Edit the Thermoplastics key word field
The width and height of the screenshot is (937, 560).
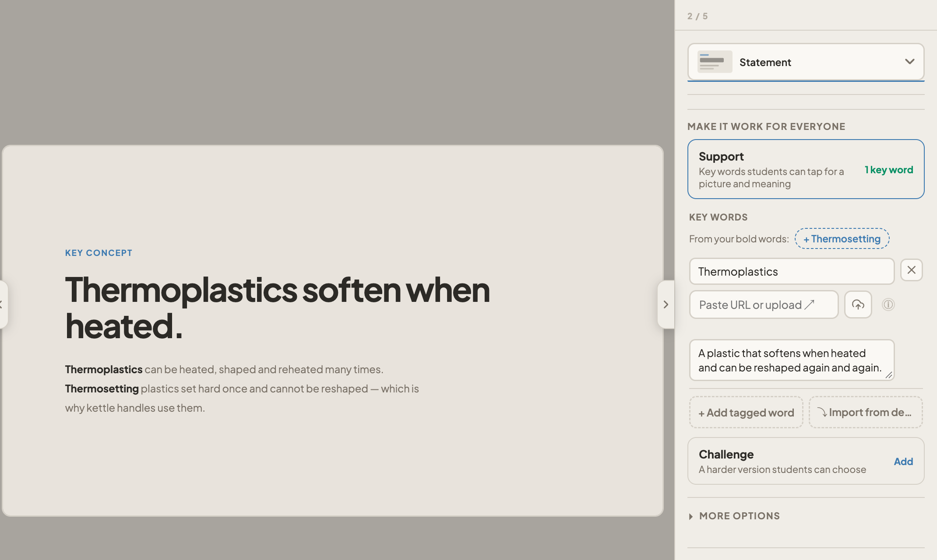pyautogui.click(x=792, y=272)
